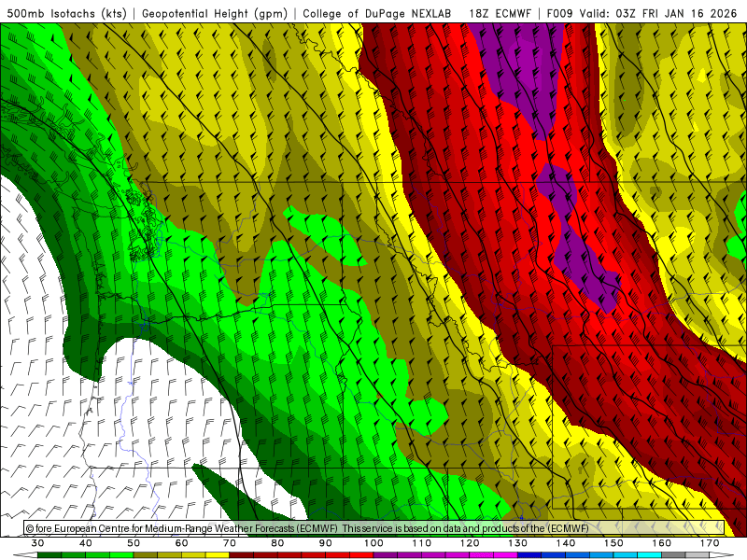Viewport: 747px width, 560px height.
Task: Click the 'Valid: 03Z FRI JAN 16 2026' text
Action: (658, 13)
